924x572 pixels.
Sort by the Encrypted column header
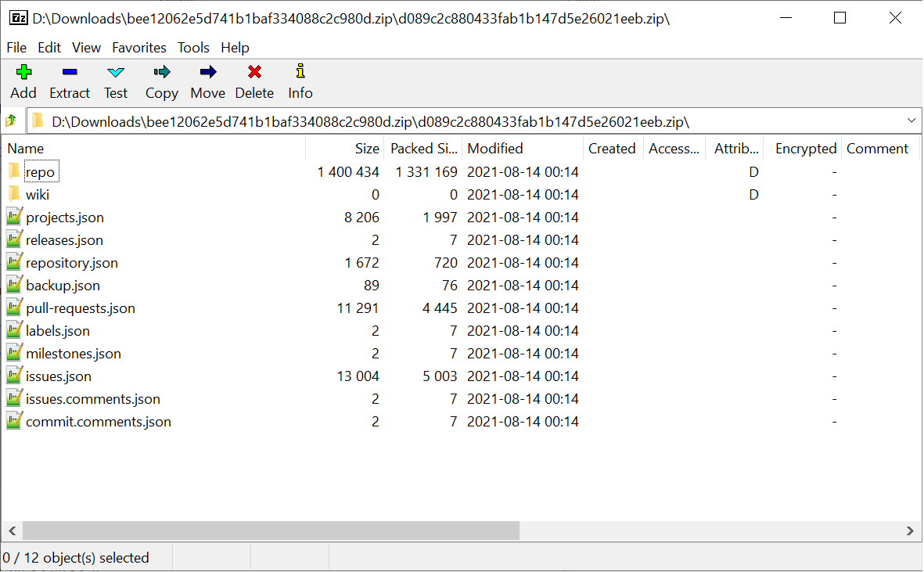[x=802, y=149]
